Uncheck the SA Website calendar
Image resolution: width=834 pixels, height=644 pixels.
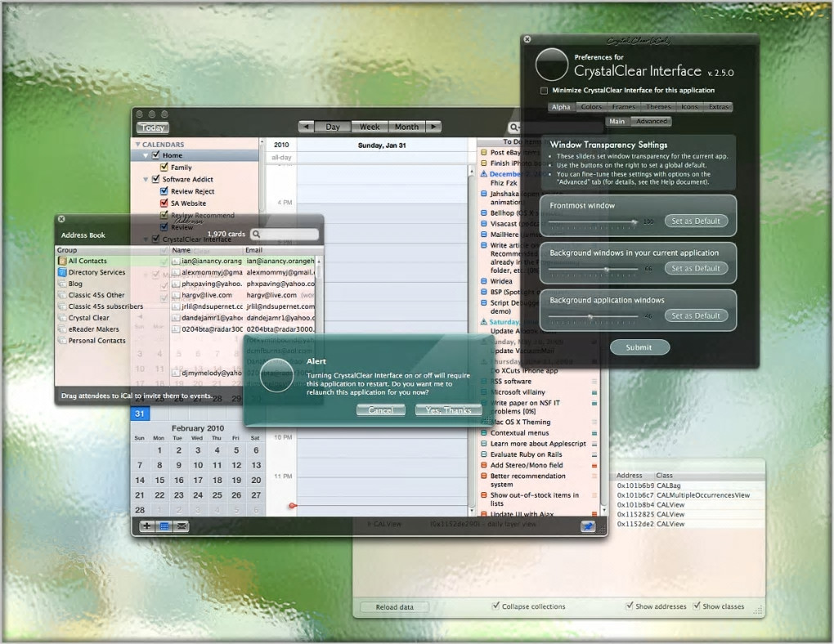coord(164,203)
